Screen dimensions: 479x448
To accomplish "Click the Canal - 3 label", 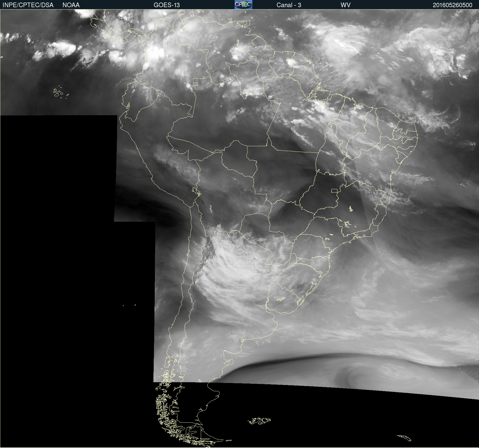I will pos(289,5).
